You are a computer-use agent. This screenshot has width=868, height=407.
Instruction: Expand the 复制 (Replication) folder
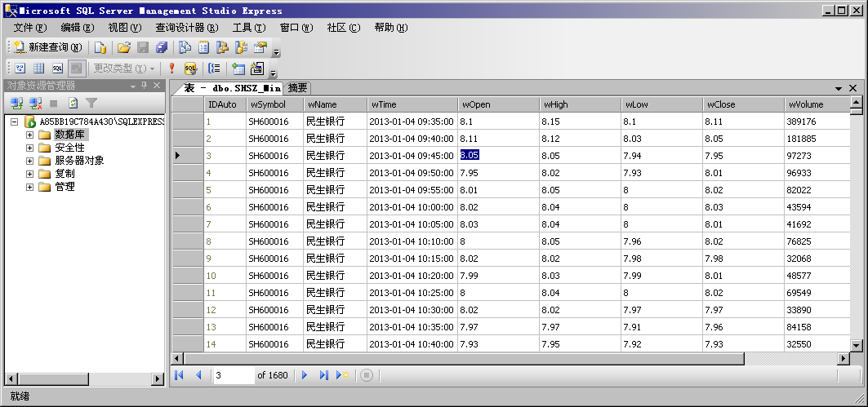[29, 175]
